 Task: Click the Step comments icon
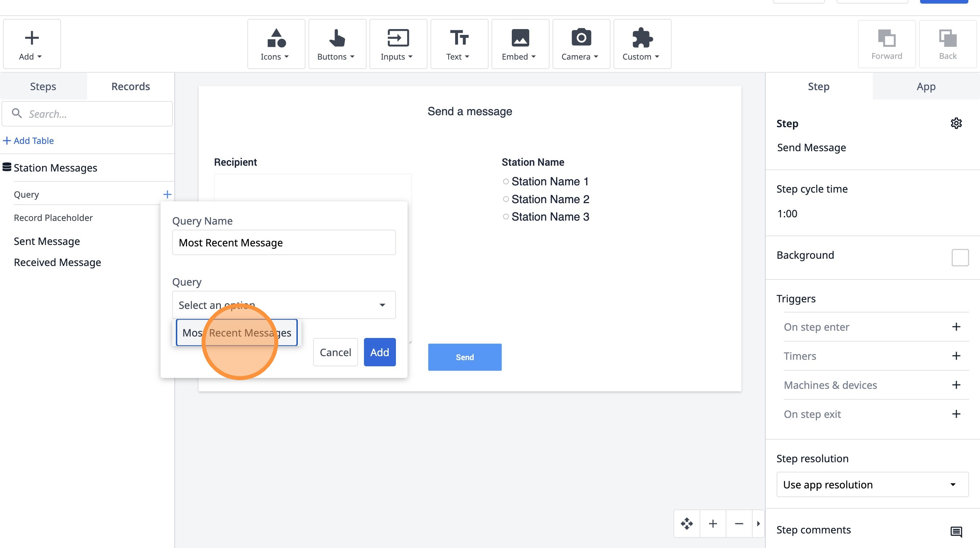tap(956, 531)
